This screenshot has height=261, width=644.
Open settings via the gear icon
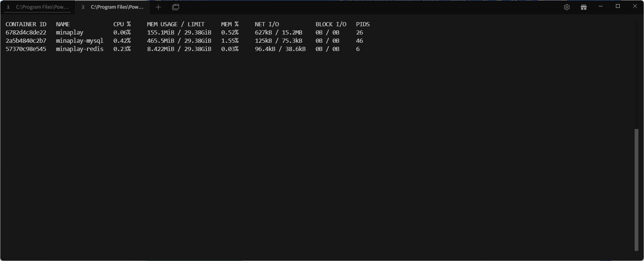(567, 7)
